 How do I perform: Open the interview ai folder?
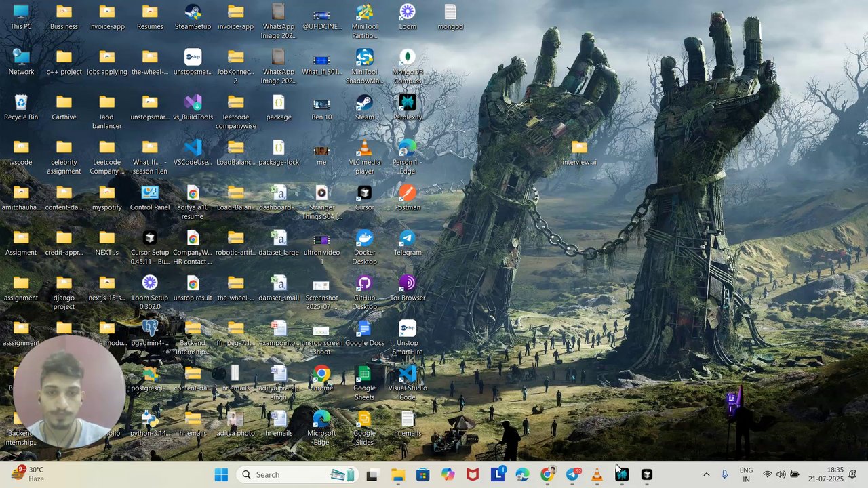pos(579,152)
